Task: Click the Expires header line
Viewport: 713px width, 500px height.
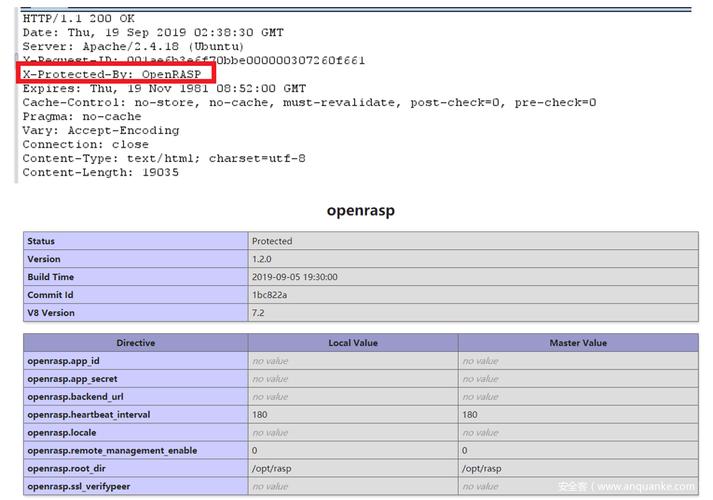Action: pos(164,89)
